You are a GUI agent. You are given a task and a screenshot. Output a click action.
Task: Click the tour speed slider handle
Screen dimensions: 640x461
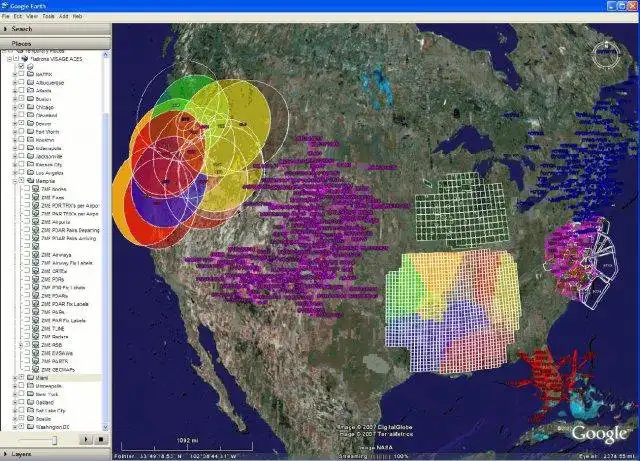(54, 440)
